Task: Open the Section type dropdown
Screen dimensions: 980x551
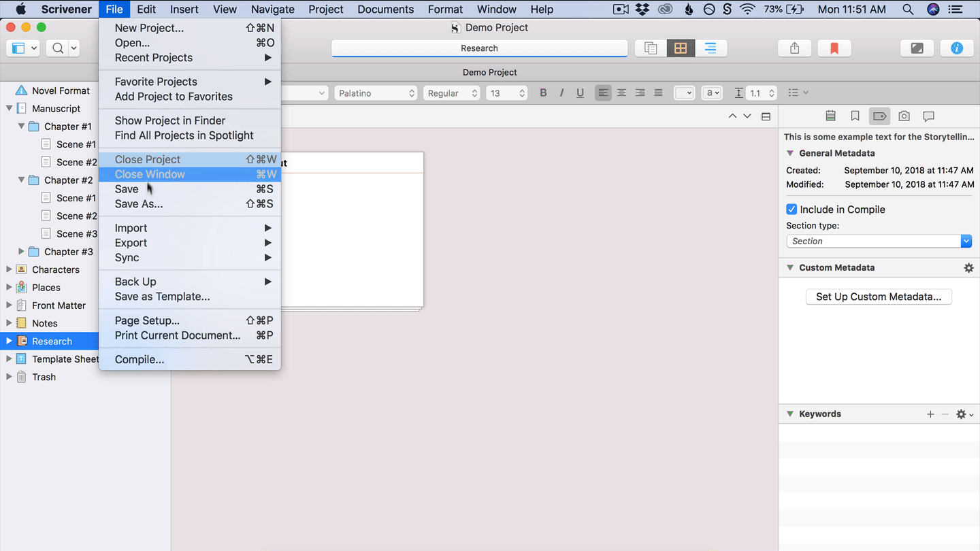Action: click(879, 241)
